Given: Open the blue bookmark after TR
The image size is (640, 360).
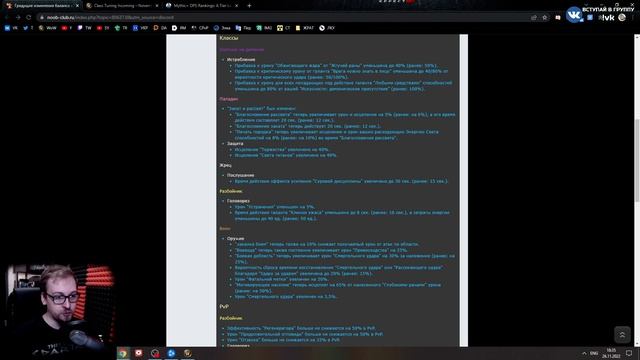Looking at the screenshot, I should tap(140, 28).
